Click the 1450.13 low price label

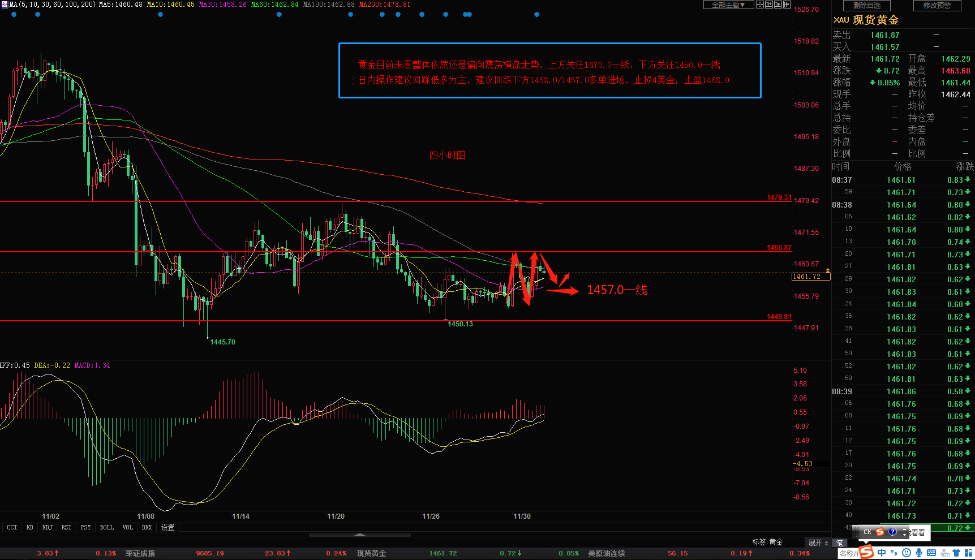point(460,324)
